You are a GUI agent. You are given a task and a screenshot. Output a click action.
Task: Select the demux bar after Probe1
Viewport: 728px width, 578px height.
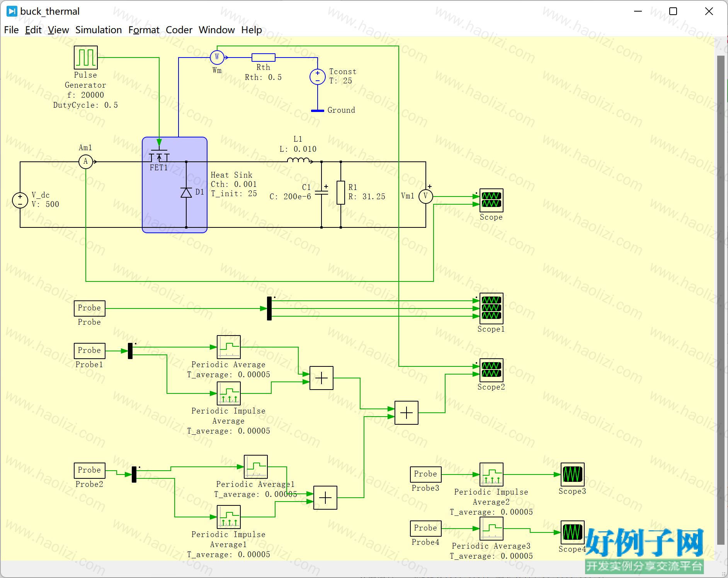click(130, 351)
